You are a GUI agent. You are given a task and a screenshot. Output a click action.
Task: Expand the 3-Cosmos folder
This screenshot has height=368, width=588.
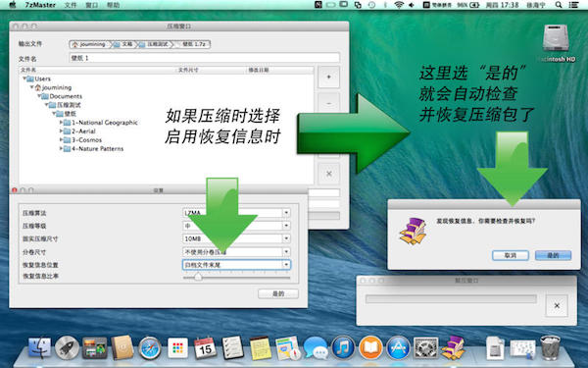point(61,139)
